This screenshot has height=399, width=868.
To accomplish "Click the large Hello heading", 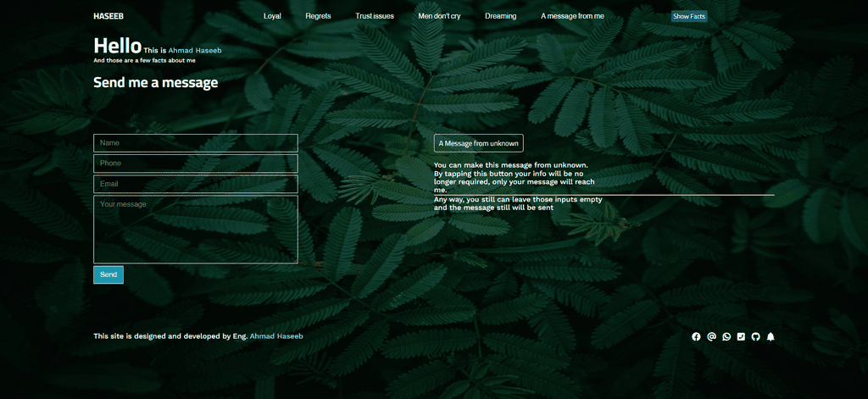I will pos(117,46).
